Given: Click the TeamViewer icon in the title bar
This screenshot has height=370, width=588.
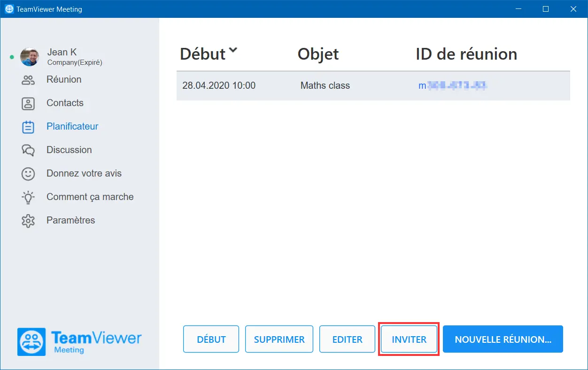Looking at the screenshot, I should [9, 9].
